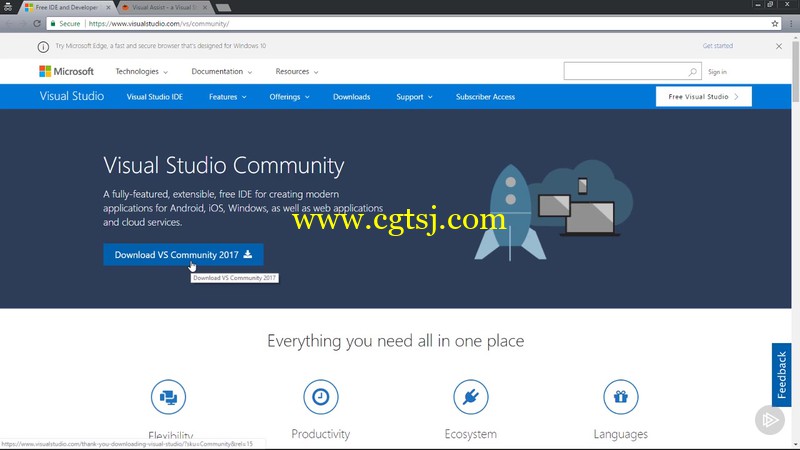The image size is (800, 450).
Task: Close the Visual Assist tab
Action: point(205,8)
